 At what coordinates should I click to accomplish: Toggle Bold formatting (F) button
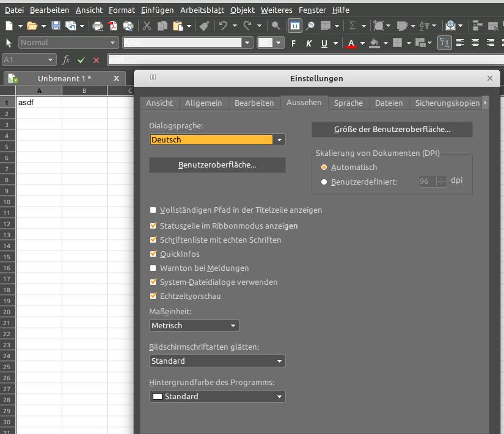pyautogui.click(x=293, y=43)
